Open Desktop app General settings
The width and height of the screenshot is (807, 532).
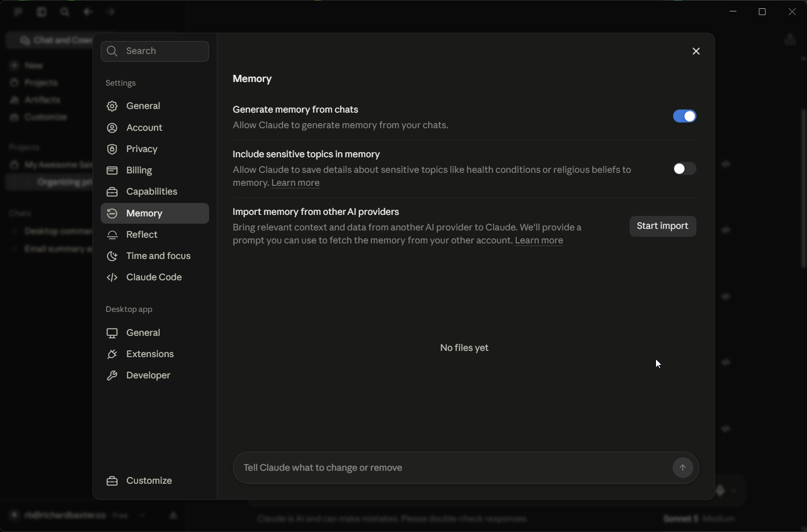coord(155,333)
